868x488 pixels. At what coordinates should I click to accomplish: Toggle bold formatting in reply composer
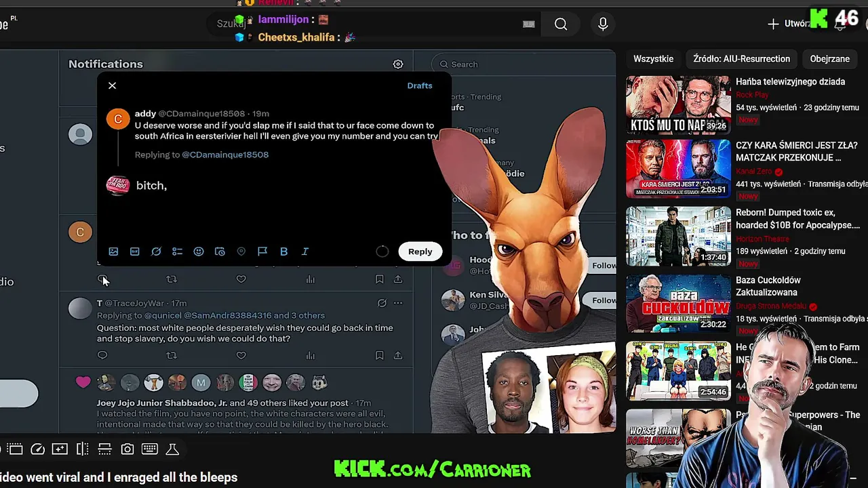[283, 251]
